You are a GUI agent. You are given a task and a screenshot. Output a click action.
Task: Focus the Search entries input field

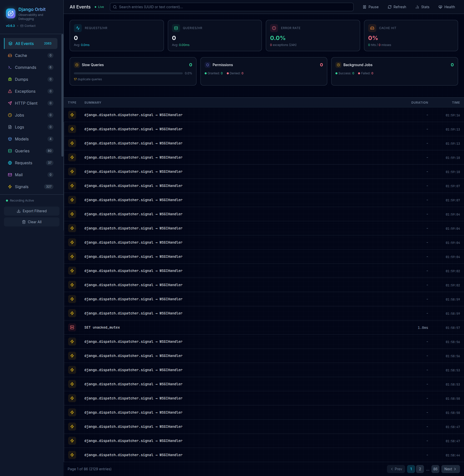point(232,7)
